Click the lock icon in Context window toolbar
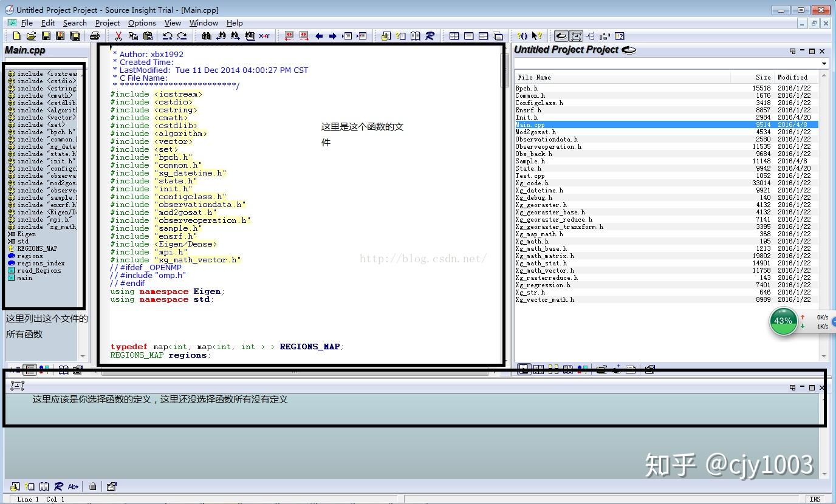This screenshot has height=504, width=836. [x=92, y=486]
